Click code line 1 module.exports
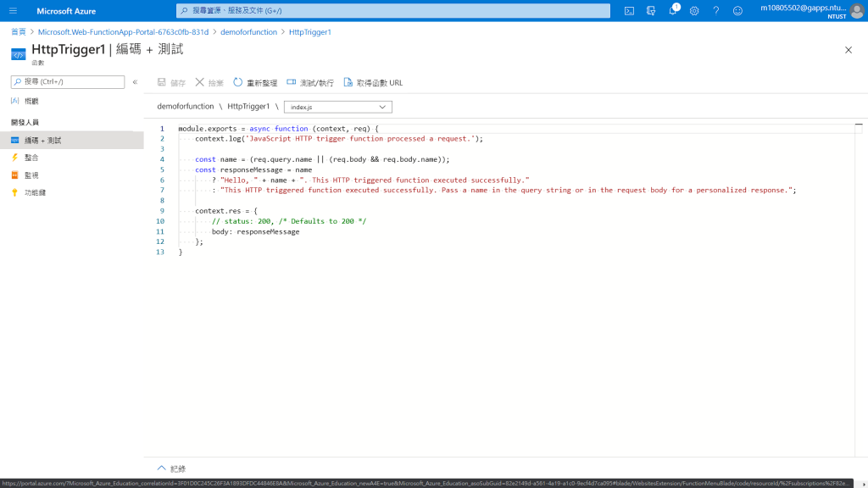Screen dimensions: 868x488 278,129
